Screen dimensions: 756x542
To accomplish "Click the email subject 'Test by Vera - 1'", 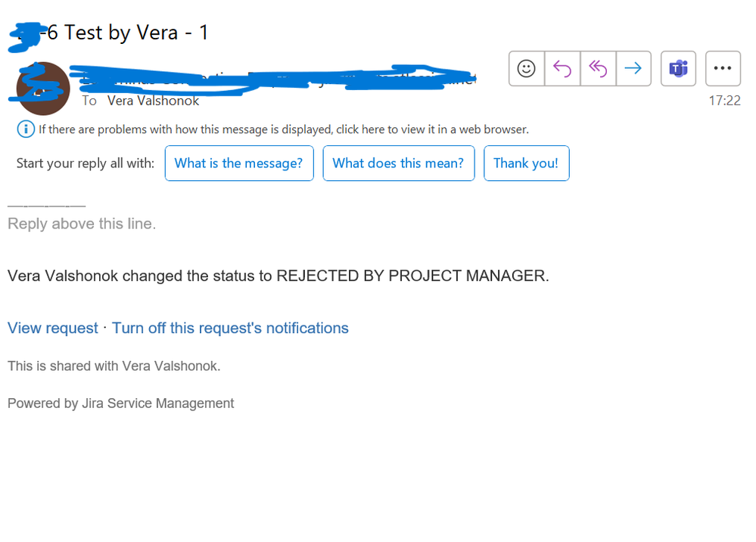I will (x=136, y=33).
